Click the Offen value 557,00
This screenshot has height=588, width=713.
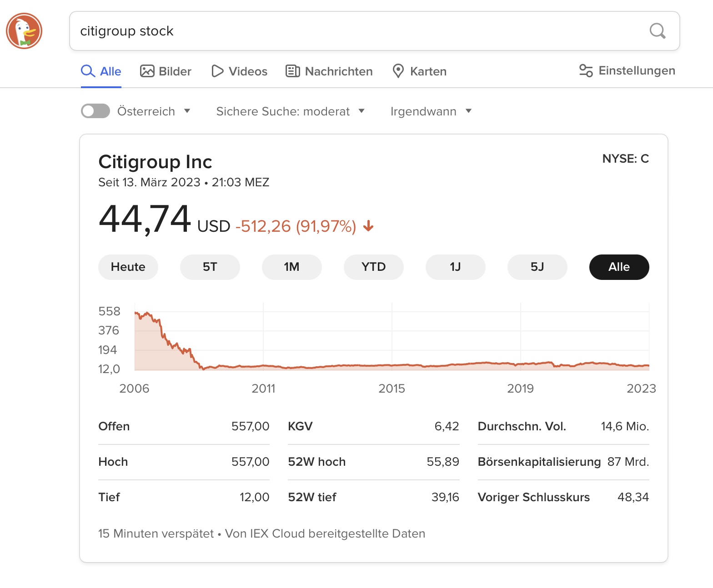point(251,426)
